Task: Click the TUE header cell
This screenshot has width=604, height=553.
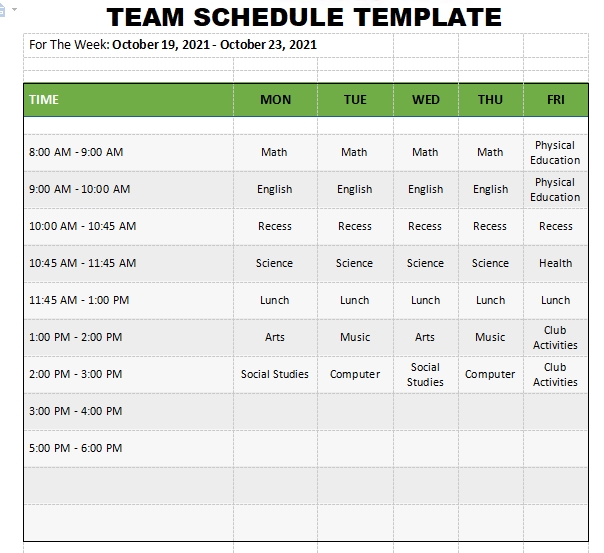Action: coord(355,100)
